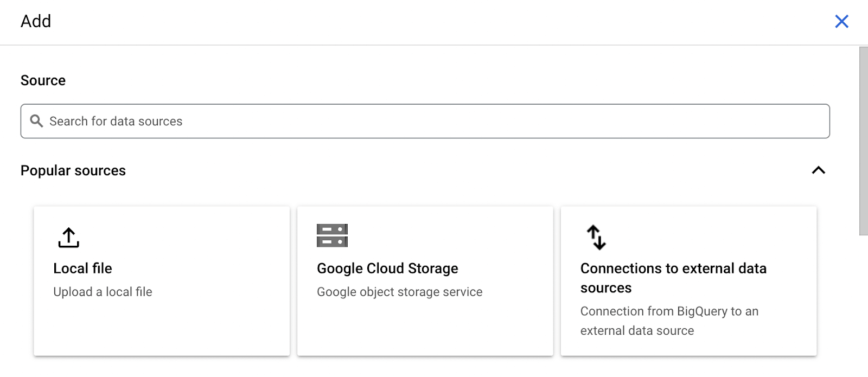Image resolution: width=868 pixels, height=377 pixels.
Task: Click the magnifying glass search icon
Action: click(36, 120)
